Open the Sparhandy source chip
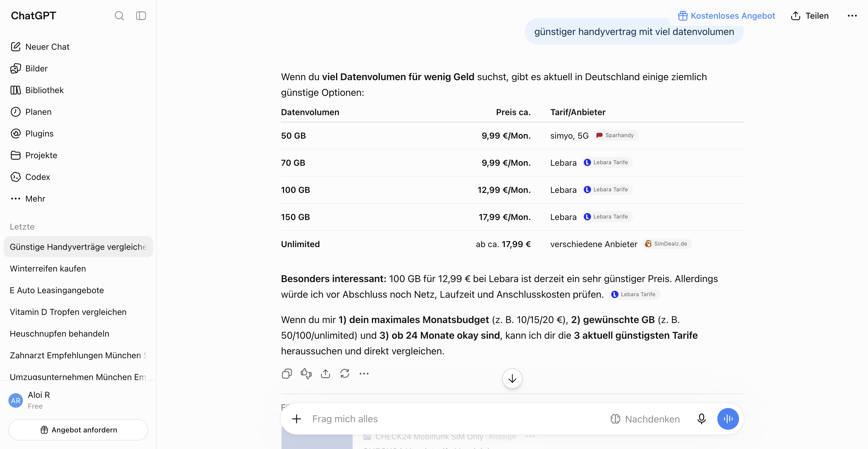This screenshot has height=449, width=868. pos(616,135)
